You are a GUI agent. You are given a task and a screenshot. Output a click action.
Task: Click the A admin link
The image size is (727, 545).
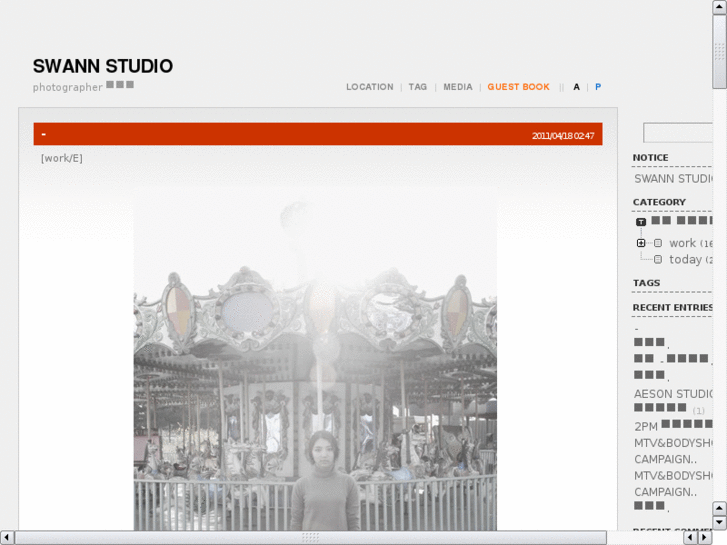pos(576,87)
